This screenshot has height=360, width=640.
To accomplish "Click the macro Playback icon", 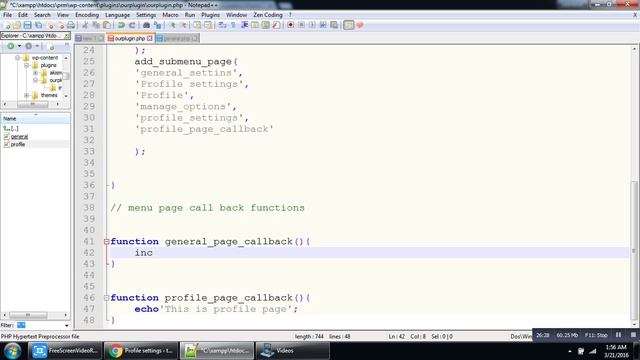I will point(312,25).
